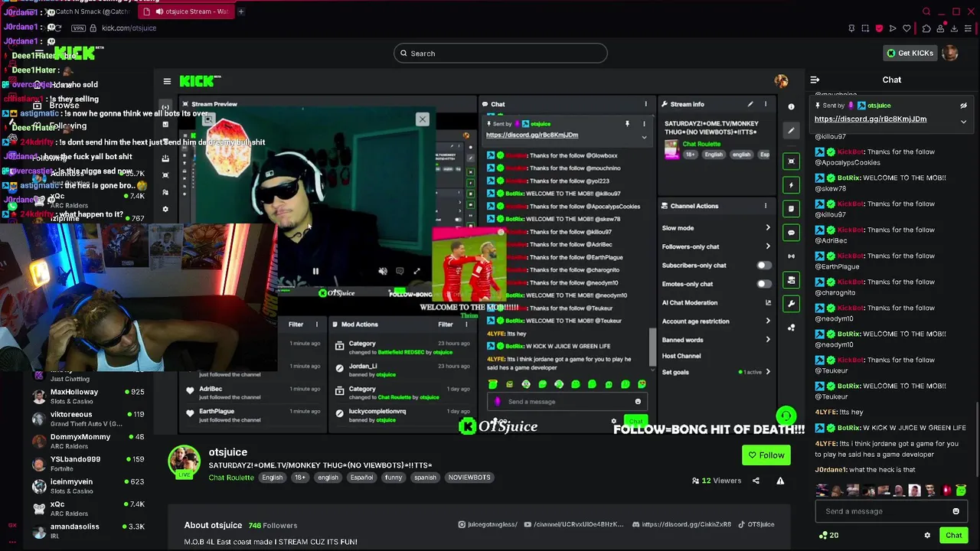Open Stream info panel three-dot menu

765,104
